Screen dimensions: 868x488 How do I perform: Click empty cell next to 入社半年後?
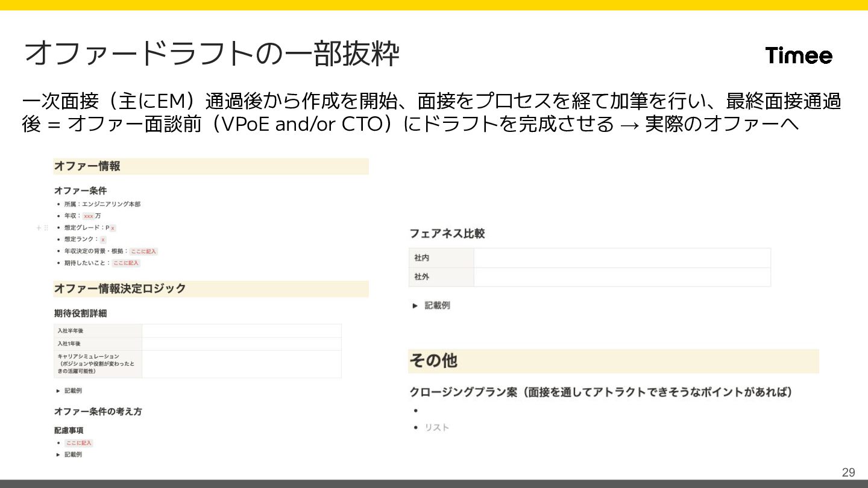(x=241, y=331)
